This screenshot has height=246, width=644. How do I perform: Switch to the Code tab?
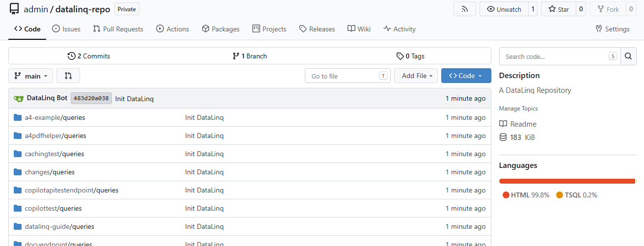pos(27,29)
